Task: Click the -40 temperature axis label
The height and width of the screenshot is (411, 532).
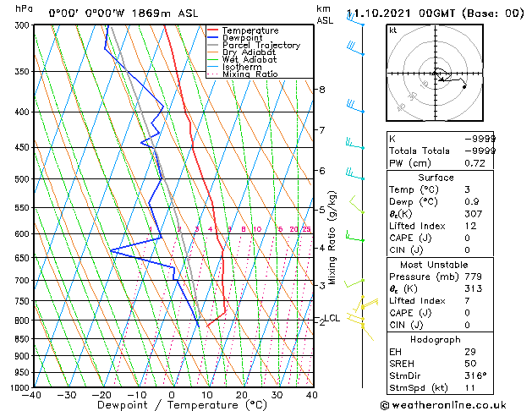Action: coord(31,396)
